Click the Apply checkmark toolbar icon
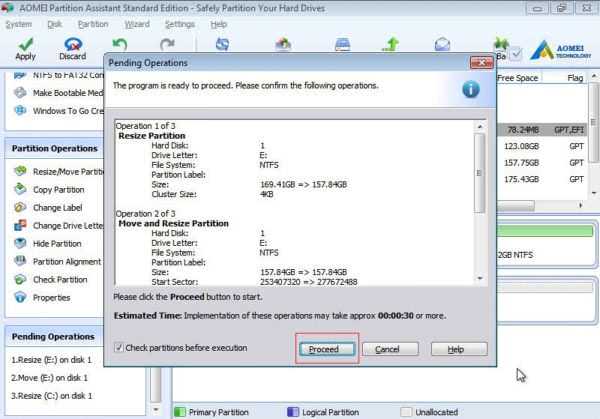 pos(26,44)
